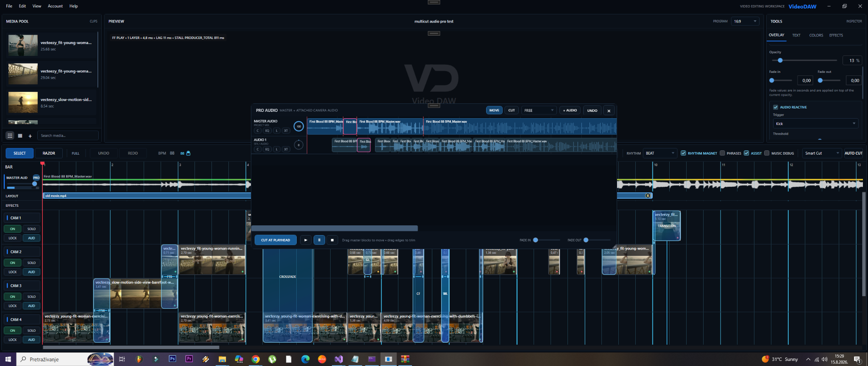
Task: Toggle CAM 4 ON button
Action: coord(13,330)
